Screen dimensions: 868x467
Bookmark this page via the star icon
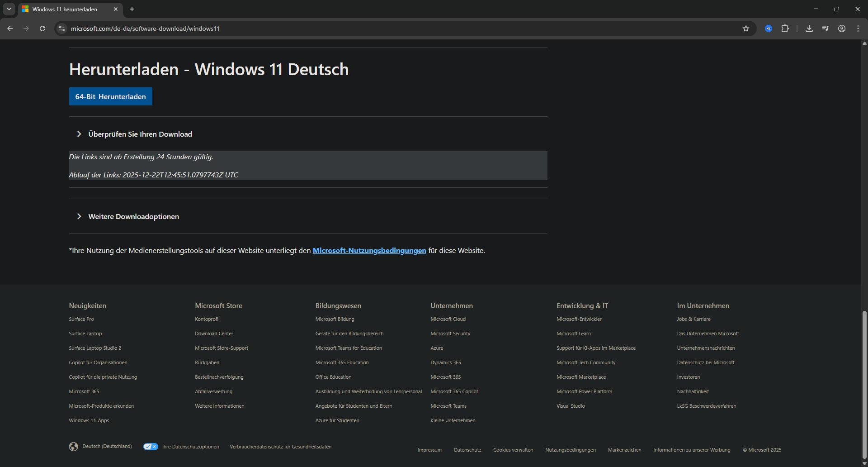[x=746, y=28]
